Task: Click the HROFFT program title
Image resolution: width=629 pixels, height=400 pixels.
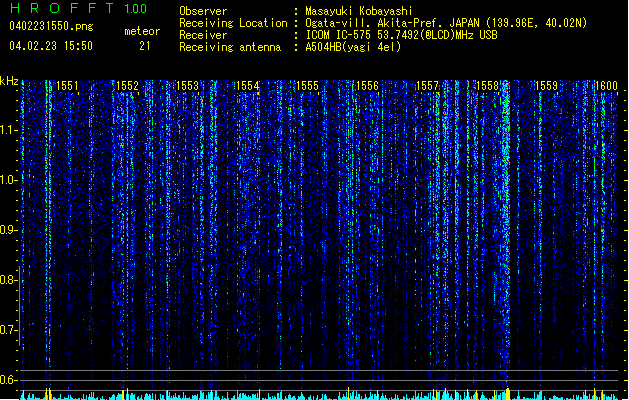Action: 62,8
